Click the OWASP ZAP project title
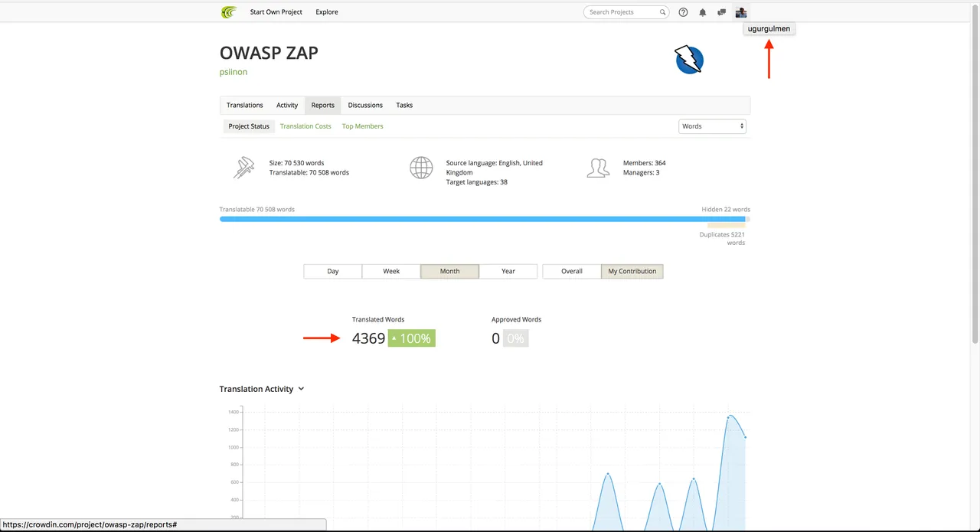This screenshot has height=532, width=980. pos(269,53)
